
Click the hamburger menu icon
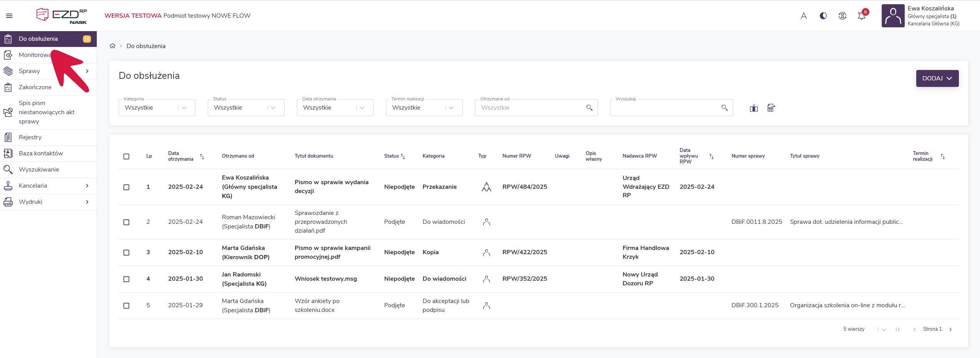click(9, 16)
